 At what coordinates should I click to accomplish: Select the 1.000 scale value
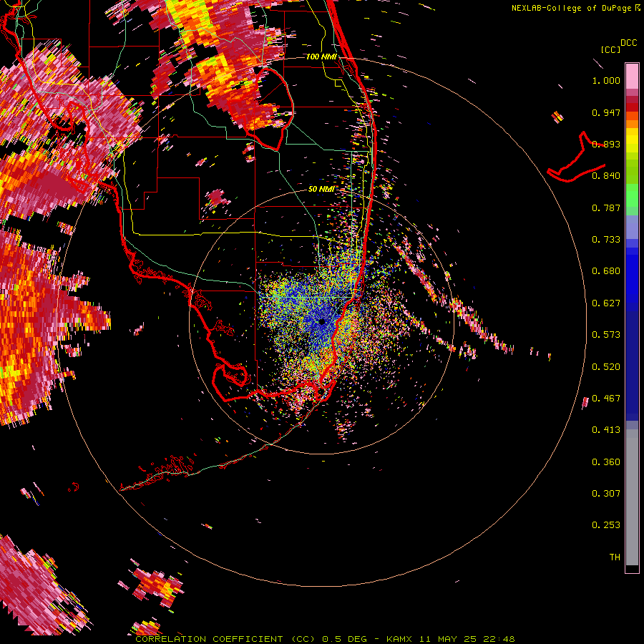pyautogui.click(x=606, y=80)
